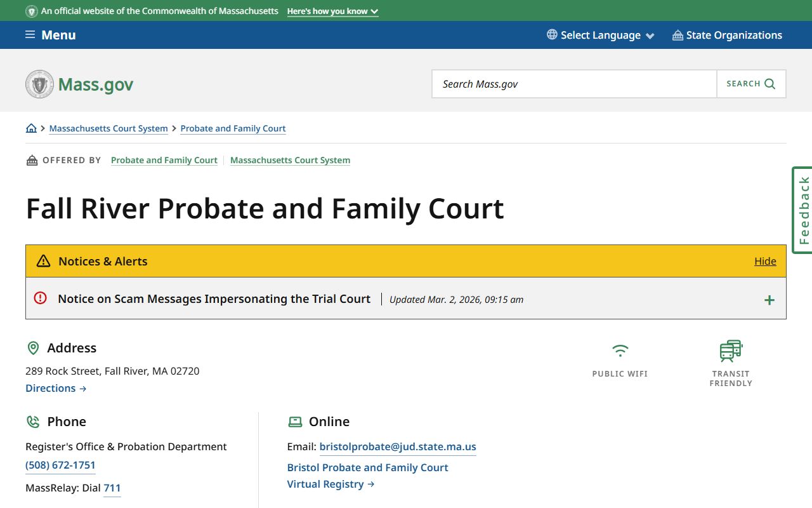
Task: Click the Address location pin icon
Action: pos(33,348)
